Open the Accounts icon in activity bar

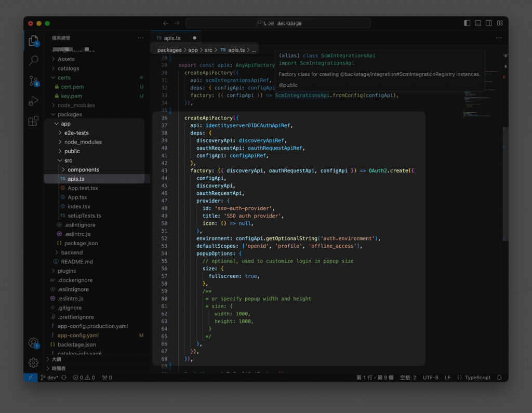pos(34,343)
